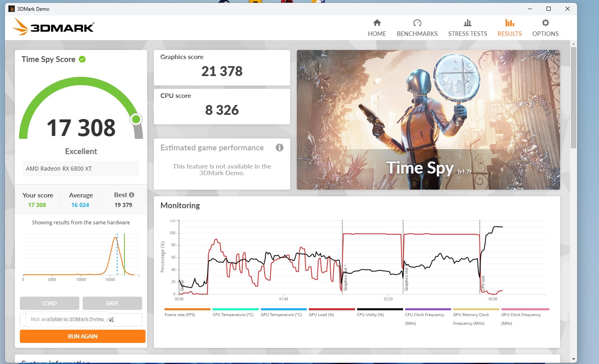Open the BENCHMARKS tab
599x364 pixels.
[x=417, y=28]
